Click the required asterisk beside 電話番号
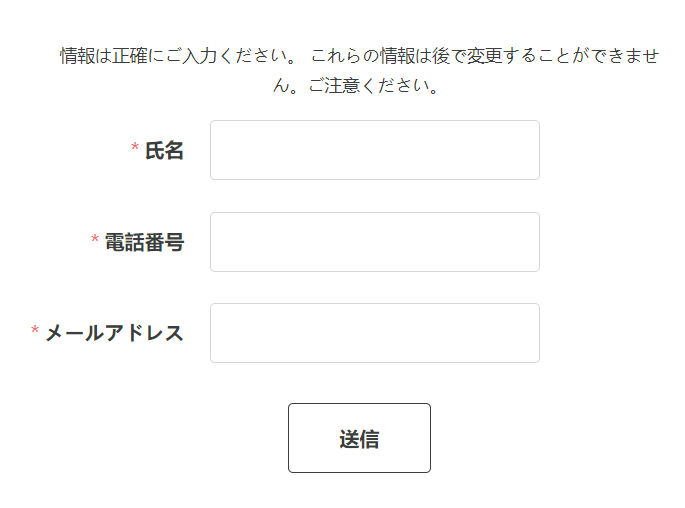Screen dimensions: 685x508 tap(95, 241)
